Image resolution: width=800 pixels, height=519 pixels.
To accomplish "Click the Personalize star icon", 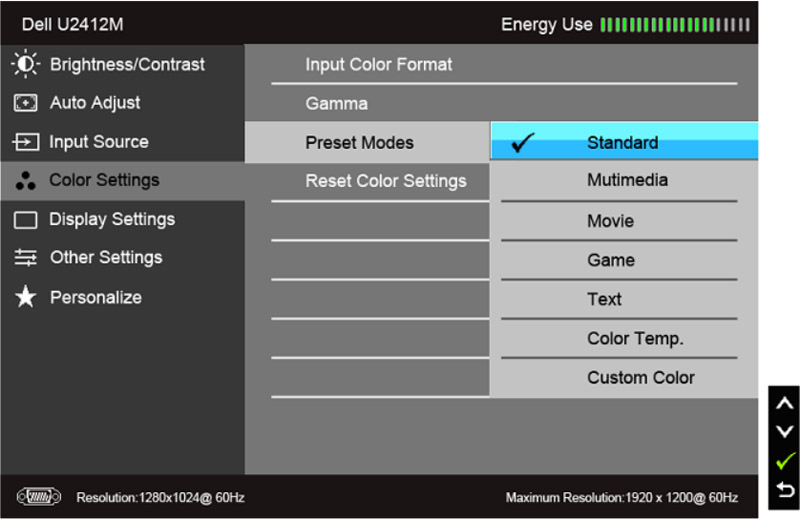I will point(26,296).
